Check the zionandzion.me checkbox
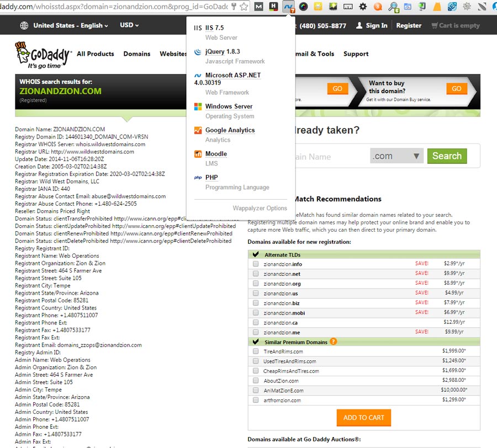This screenshot has height=448, width=497. [256, 332]
